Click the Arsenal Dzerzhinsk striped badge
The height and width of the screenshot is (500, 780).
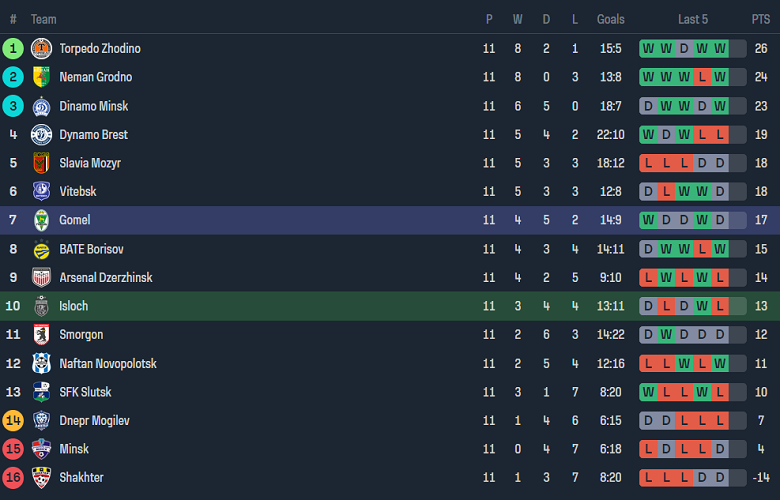(41, 278)
